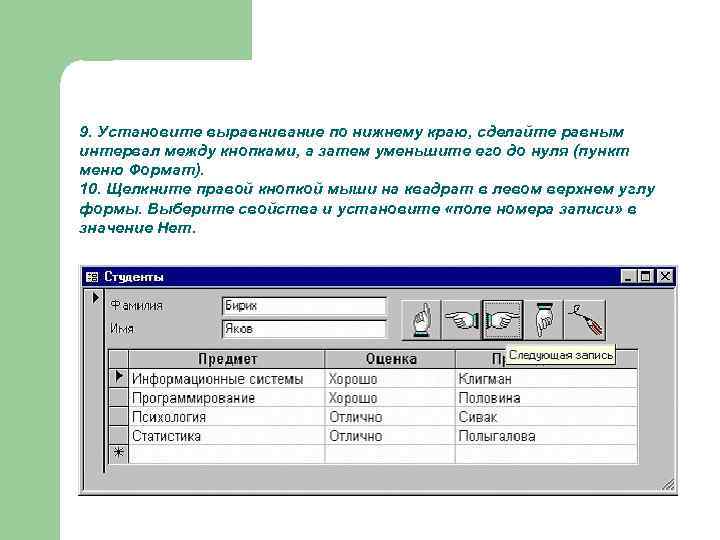This screenshot has height=540, width=720.
Task: Click the teacher cell Клигман
Action: pyautogui.click(x=546, y=379)
